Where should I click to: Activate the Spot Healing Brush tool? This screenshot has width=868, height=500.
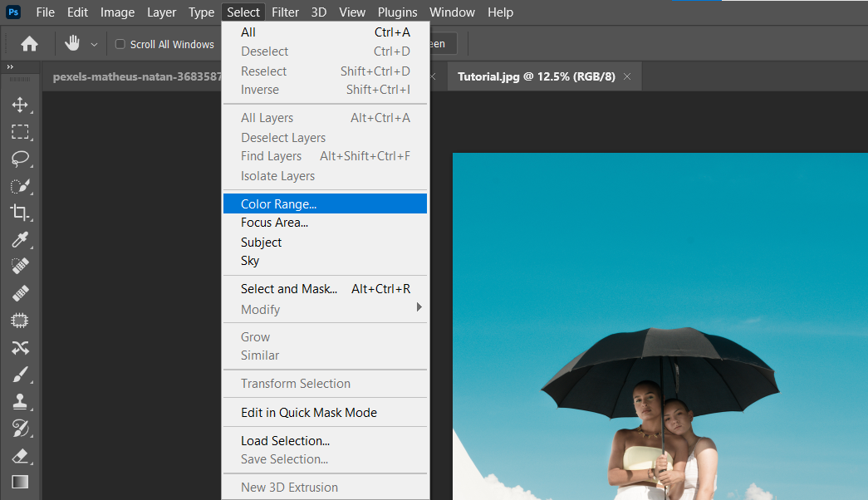(20, 267)
